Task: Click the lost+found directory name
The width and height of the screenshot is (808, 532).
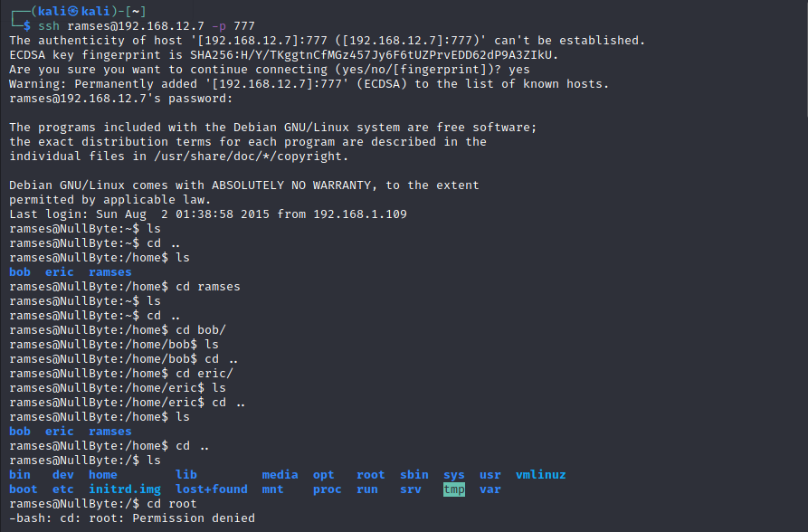Action: coord(211,489)
